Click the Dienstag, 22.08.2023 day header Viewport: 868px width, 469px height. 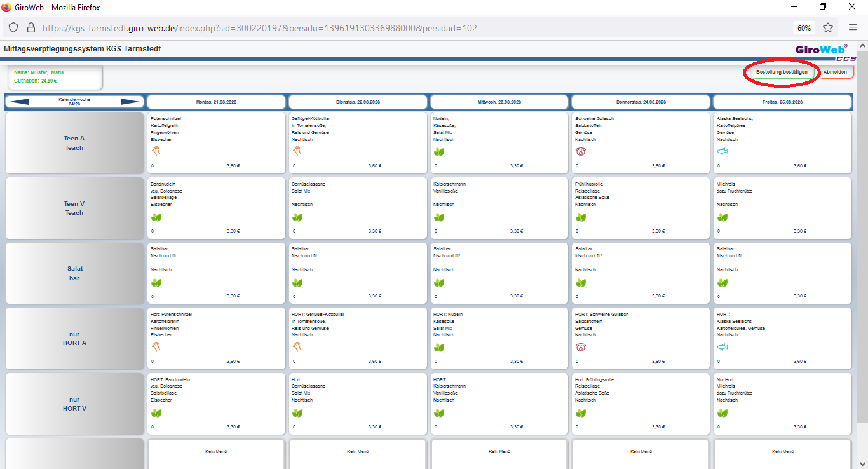(358, 102)
